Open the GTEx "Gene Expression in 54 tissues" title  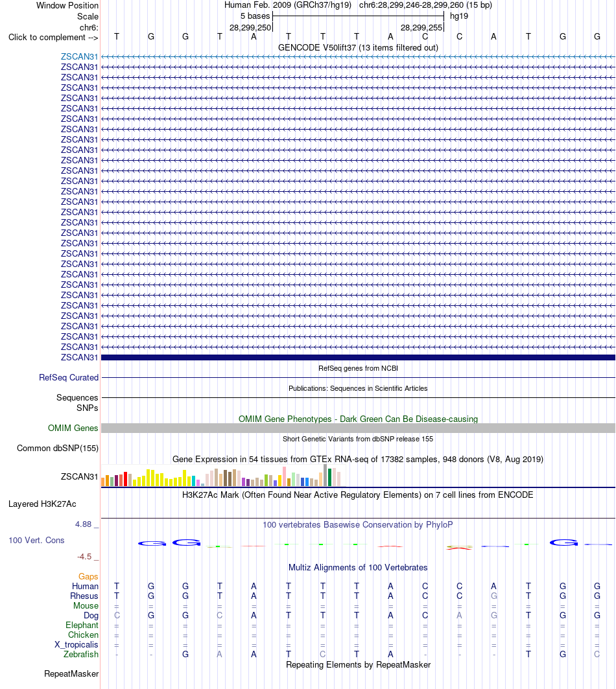(x=358, y=459)
